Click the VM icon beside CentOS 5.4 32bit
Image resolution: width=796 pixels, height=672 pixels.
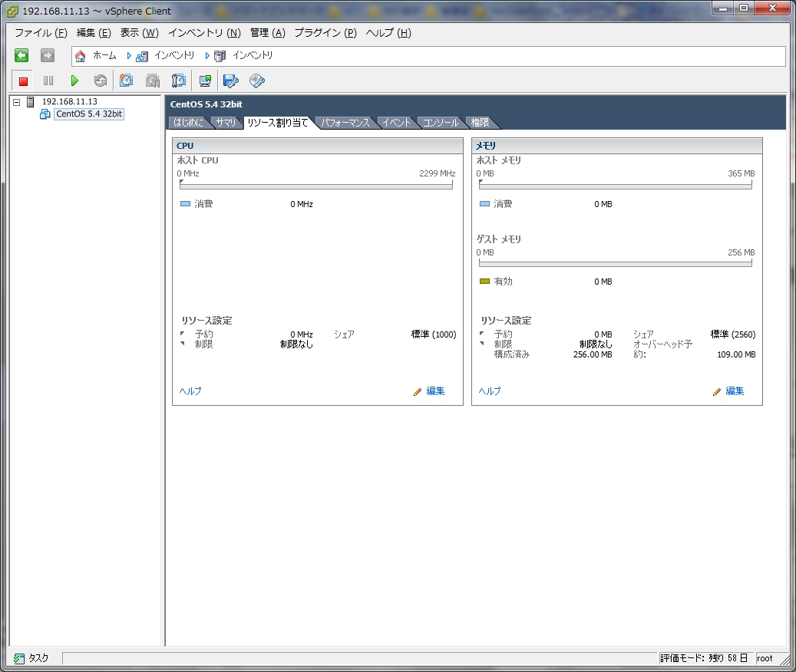click(x=45, y=114)
